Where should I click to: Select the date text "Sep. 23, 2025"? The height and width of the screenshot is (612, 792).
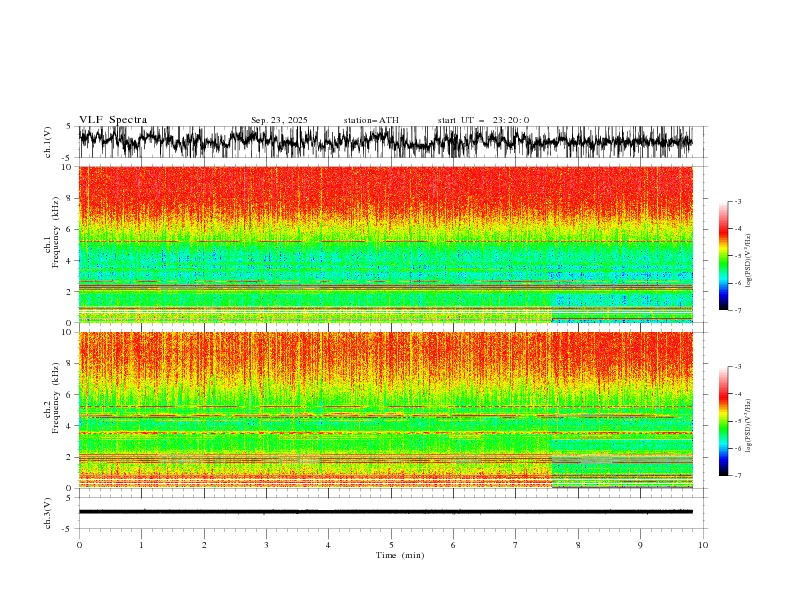(x=279, y=120)
